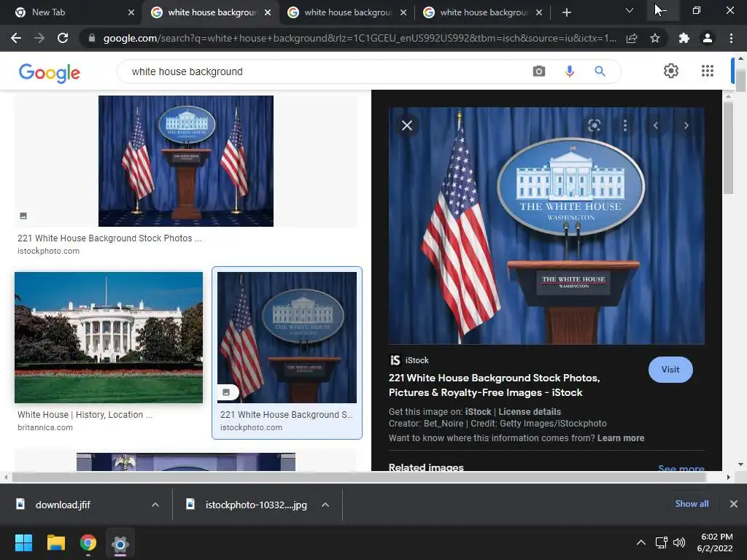Open the Windows Start menu
The image size is (747, 560).
coord(23,542)
